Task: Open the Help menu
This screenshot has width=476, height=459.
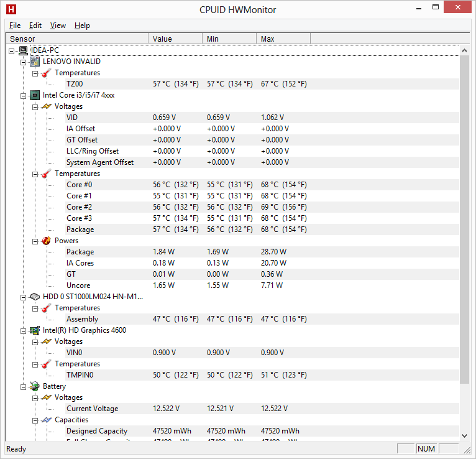Action: tap(82, 25)
